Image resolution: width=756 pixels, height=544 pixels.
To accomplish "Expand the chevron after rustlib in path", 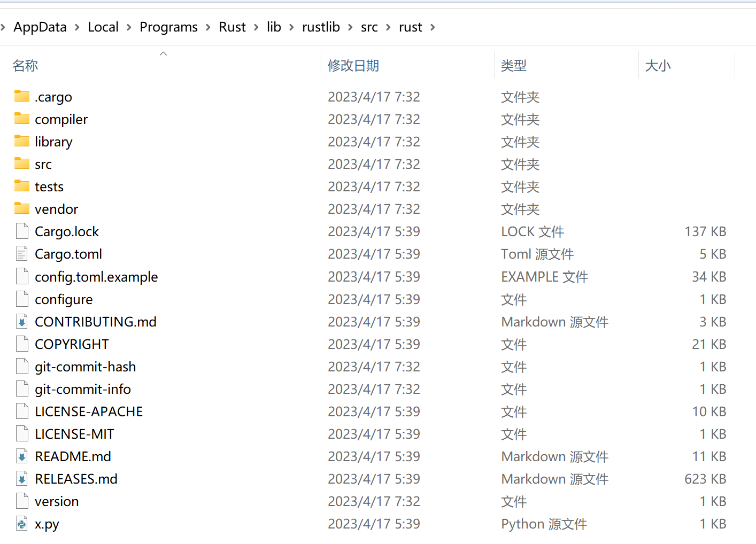I will 350,27.
